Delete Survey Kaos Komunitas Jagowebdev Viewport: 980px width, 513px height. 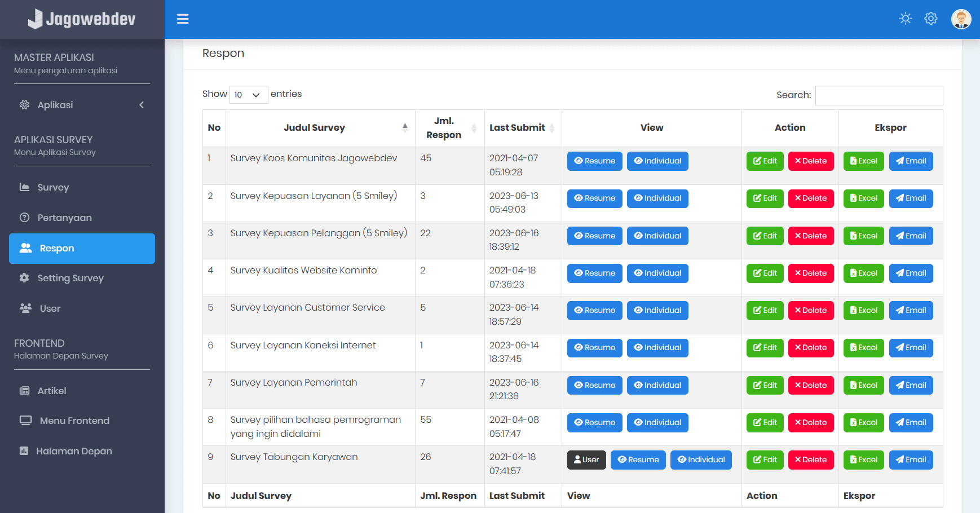[811, 161]
